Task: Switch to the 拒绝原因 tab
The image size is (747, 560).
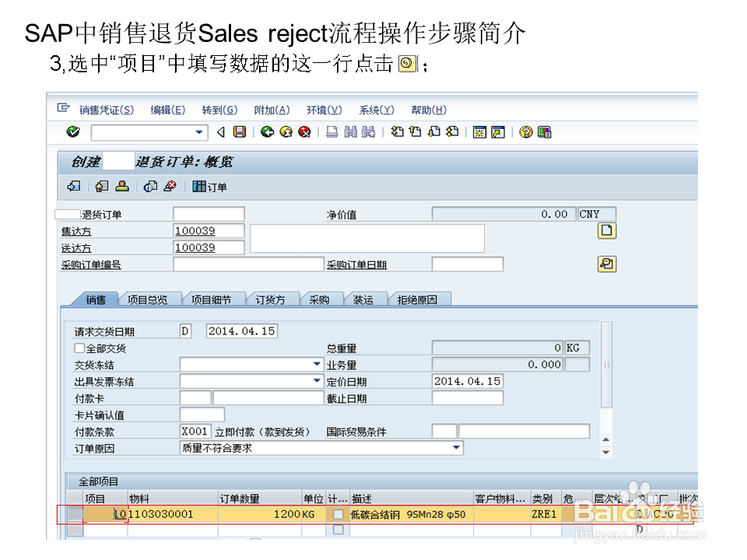Action: click(x=417, y=299)
